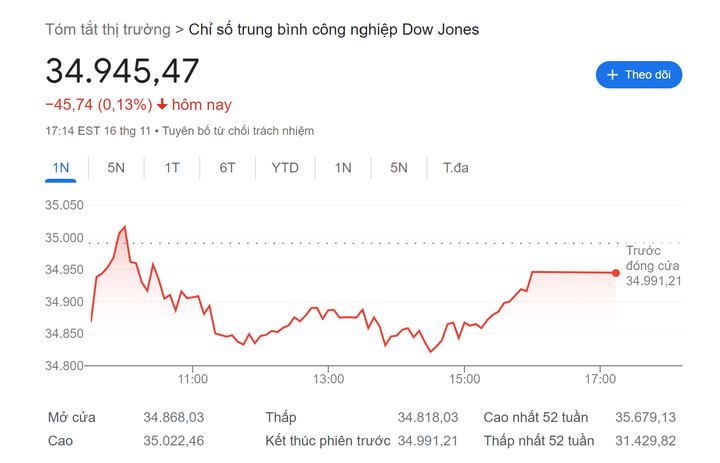Click the Cao nhất 52 tuần value

(x=644, y=417)
